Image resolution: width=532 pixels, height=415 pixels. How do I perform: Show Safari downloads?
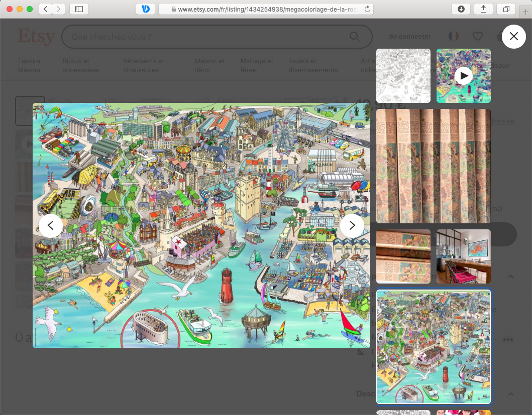[461, 9]
